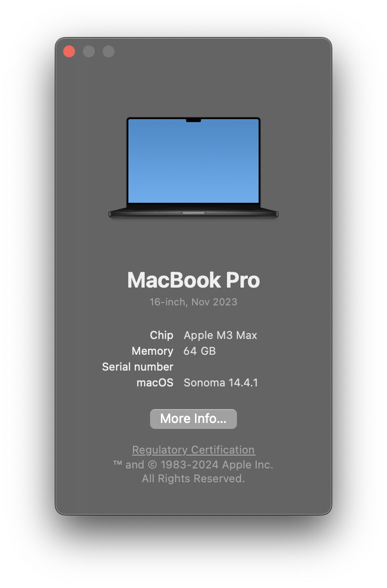Click the blue laptop screen illustration

coord(193,161)
